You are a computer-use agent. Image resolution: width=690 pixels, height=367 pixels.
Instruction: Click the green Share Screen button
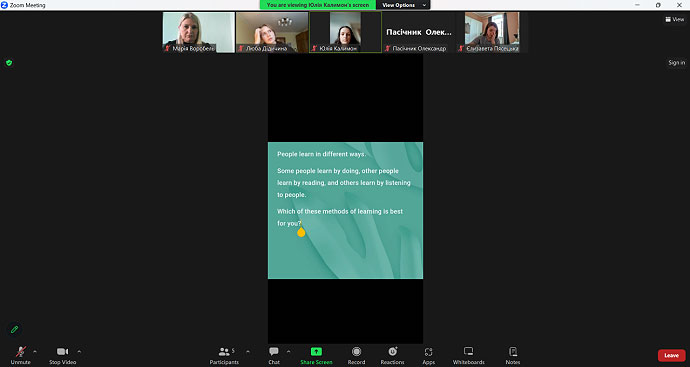coord(316,355)
